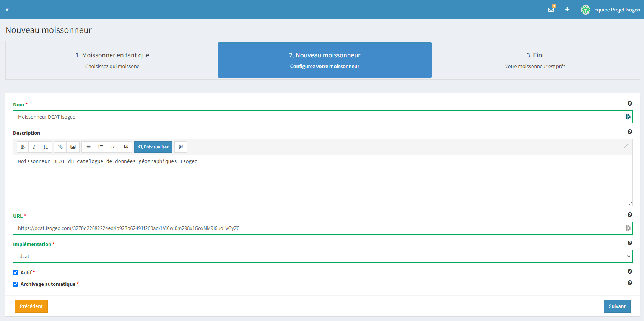Insert image in description editor
This screenshot has width=644, height=321.
click(73, 147)
